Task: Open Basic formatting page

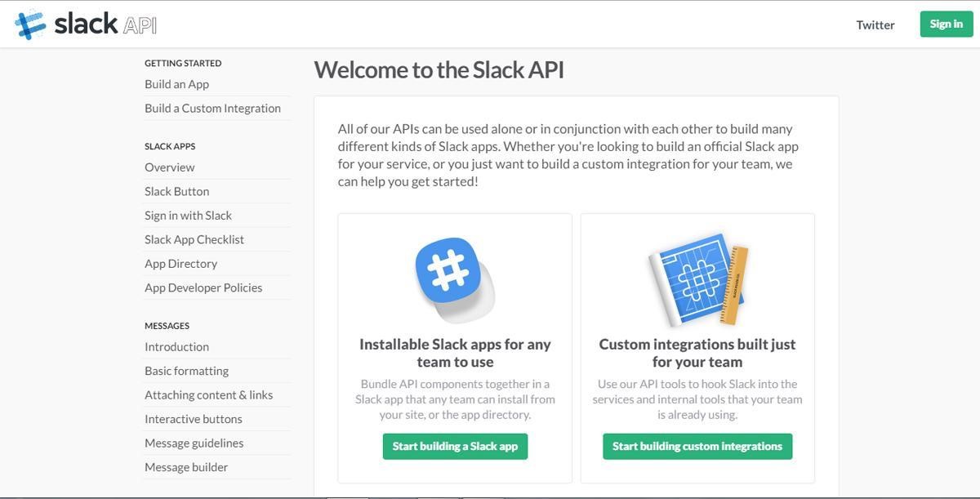Action: pyautogui.click(x=186, y=370)
